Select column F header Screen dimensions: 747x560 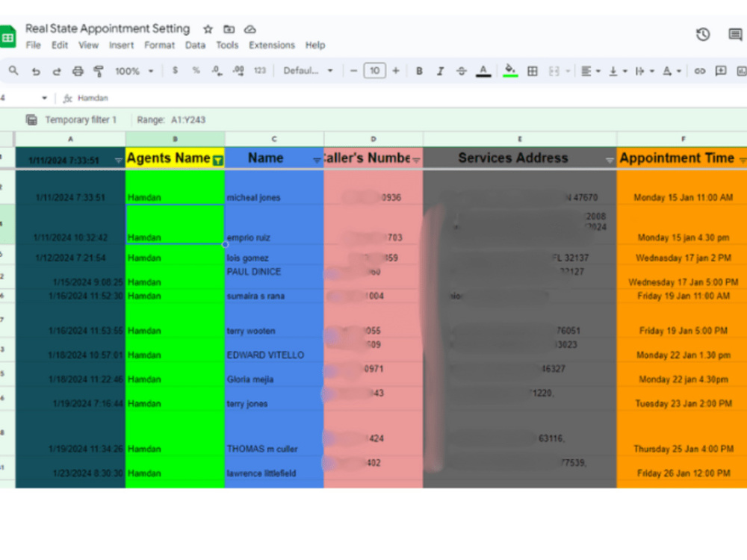click(683, 139)
